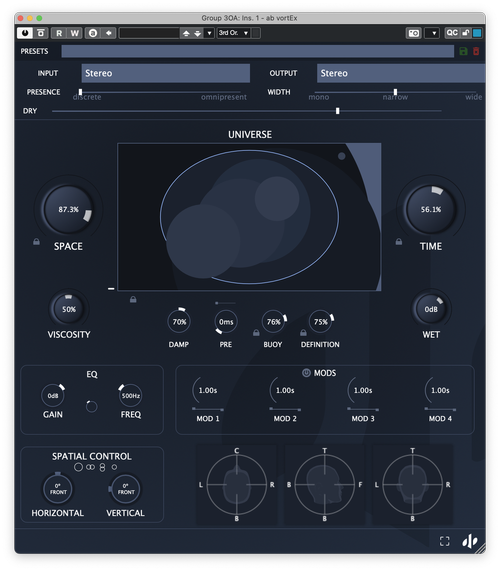Click the PRESETS label
This screenshot has width=500, height=571.
coord(34,51)
